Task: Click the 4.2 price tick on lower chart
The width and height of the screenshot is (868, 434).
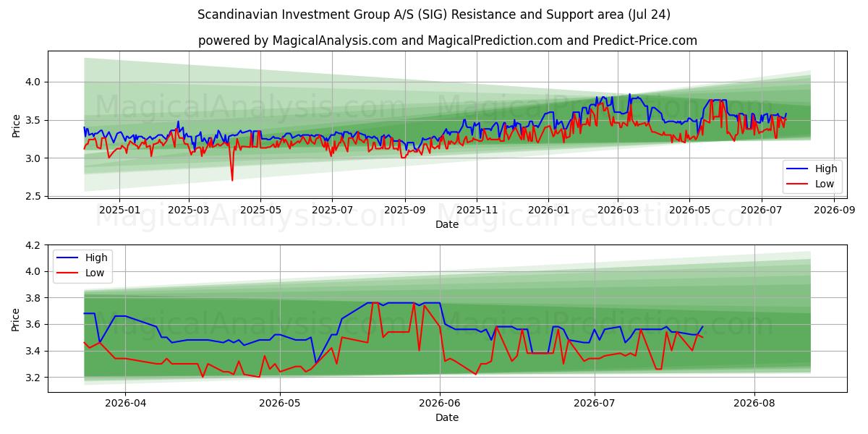Action: tap(35, 245)
